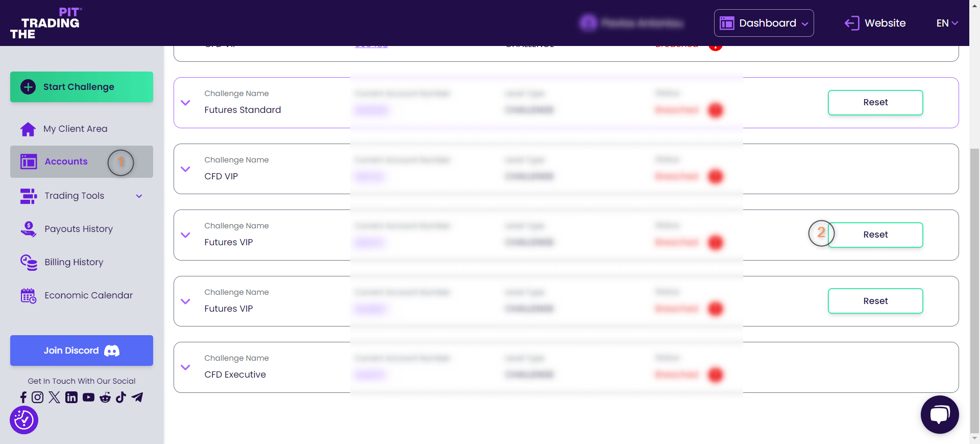Viewport: 980px width, 444px height.
Task: Expand the Futures Standard challenge row
Action: click(186, 103)
